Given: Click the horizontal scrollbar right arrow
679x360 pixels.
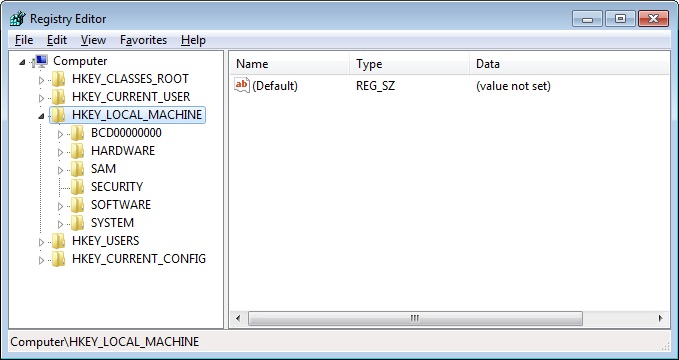Looking at the screenshot, I should tap(660, 318).
